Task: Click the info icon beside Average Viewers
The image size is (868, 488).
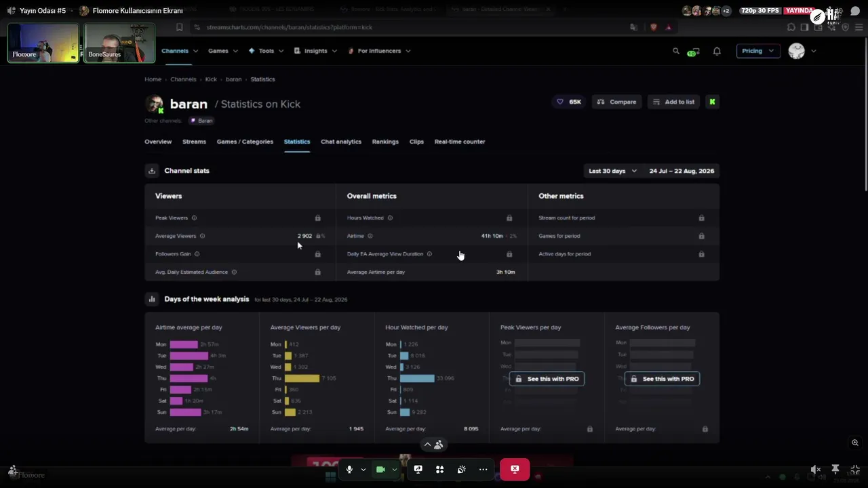Action: (202, 236)
